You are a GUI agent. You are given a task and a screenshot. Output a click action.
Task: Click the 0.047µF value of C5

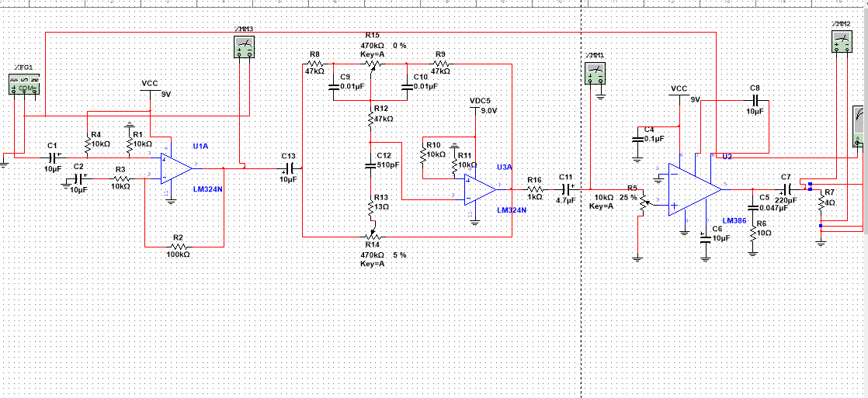point(773,208)
